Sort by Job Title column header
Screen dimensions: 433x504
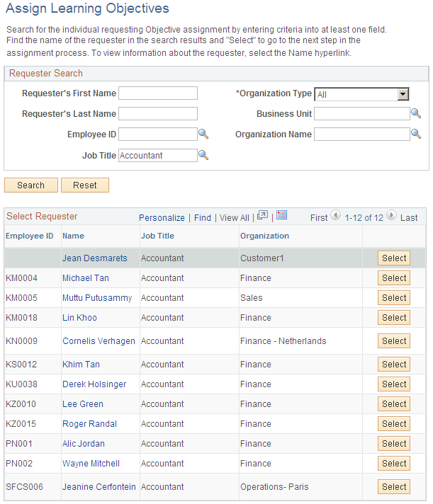157,236
